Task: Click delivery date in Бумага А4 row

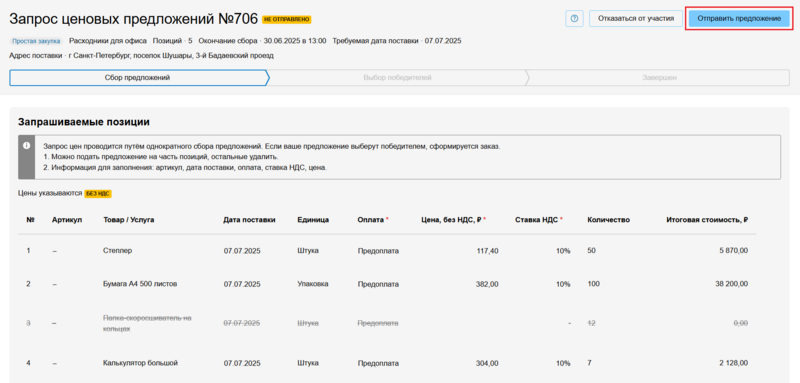Action: click(242, 284)
